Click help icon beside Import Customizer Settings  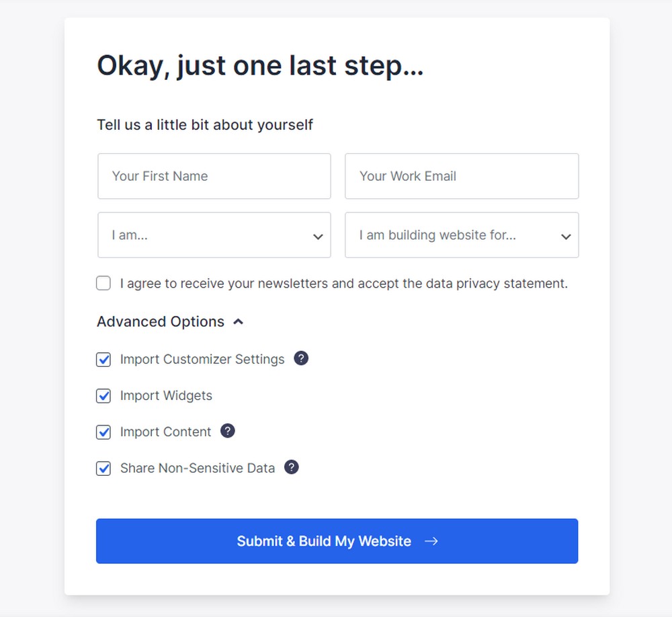[x=301, y=358]
